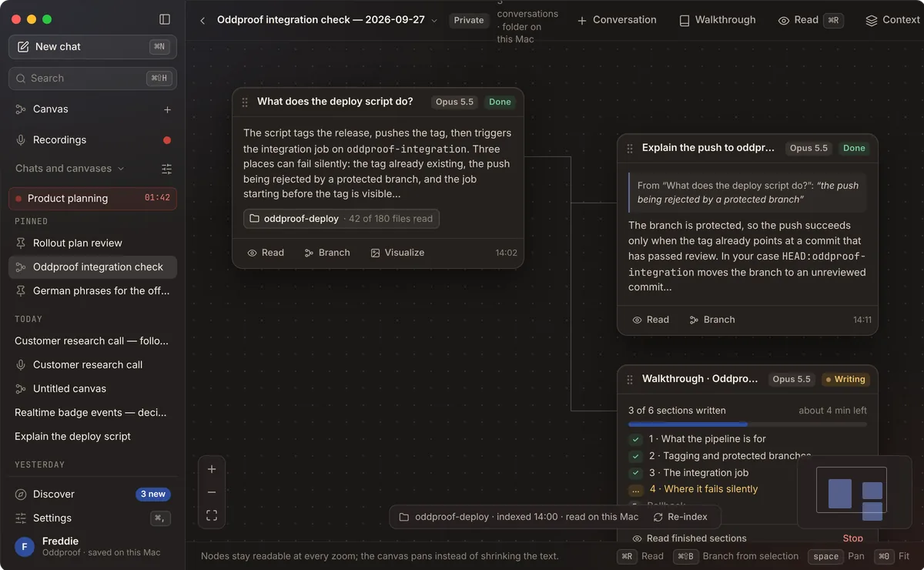Zoom out with the canvas minus button
924x570 pixels.
[x=212, y=492]
